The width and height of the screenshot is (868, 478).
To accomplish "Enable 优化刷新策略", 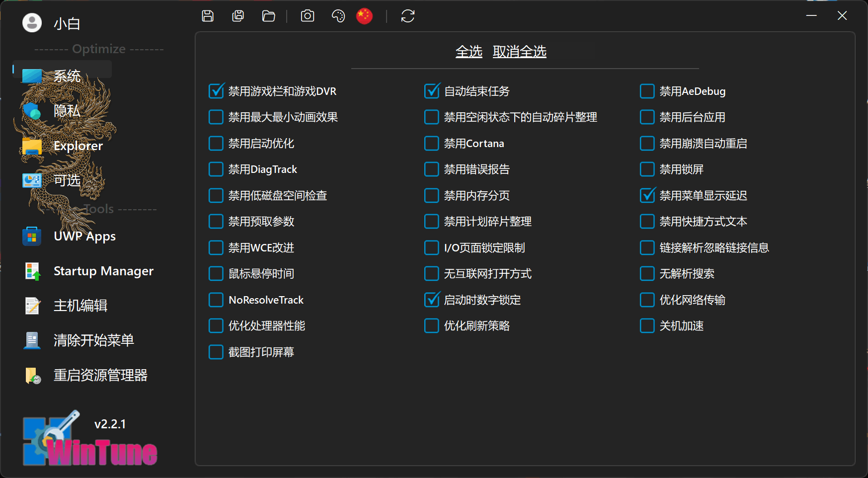I will pyautogui.click(x=431, y=326).
